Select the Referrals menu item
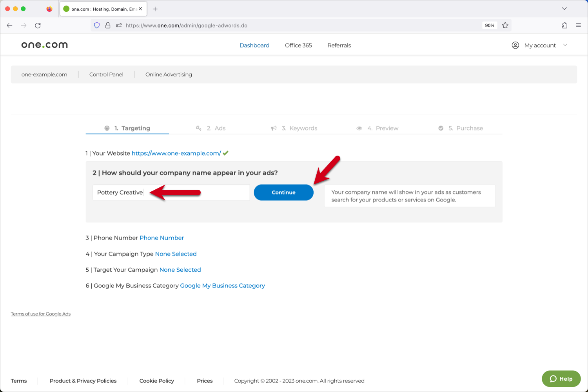Image resolution: width=588 pixels, height=392 pixels. (x=339, y=45)
